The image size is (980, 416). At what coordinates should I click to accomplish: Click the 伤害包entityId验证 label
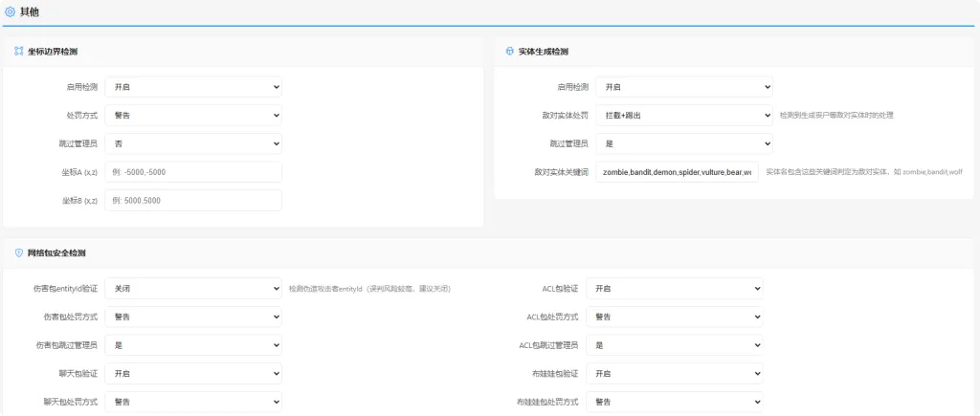66,289
